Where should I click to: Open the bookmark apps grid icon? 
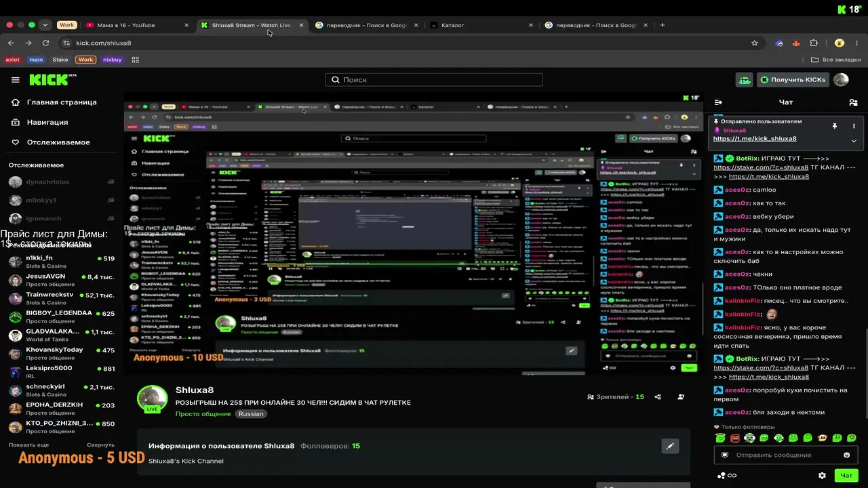click(136, 60)
